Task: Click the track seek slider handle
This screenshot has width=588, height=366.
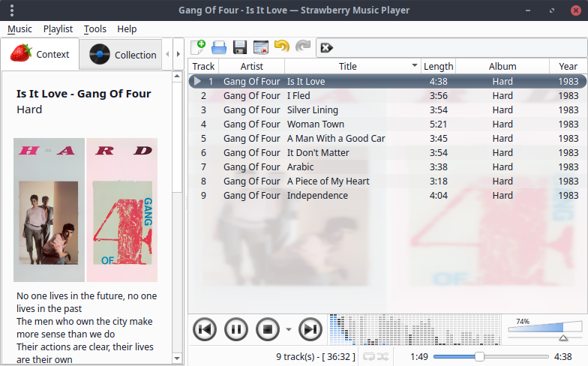Action: coord(479,356)
